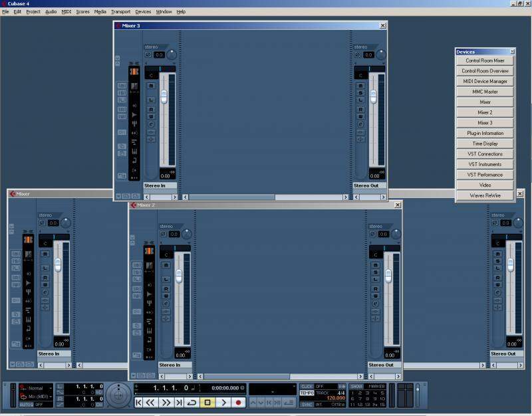Image resolution: width=532 pixels, height=416 pixels.
Task: Open Plug-in Information from Devices panel
Action: point(485,134)
